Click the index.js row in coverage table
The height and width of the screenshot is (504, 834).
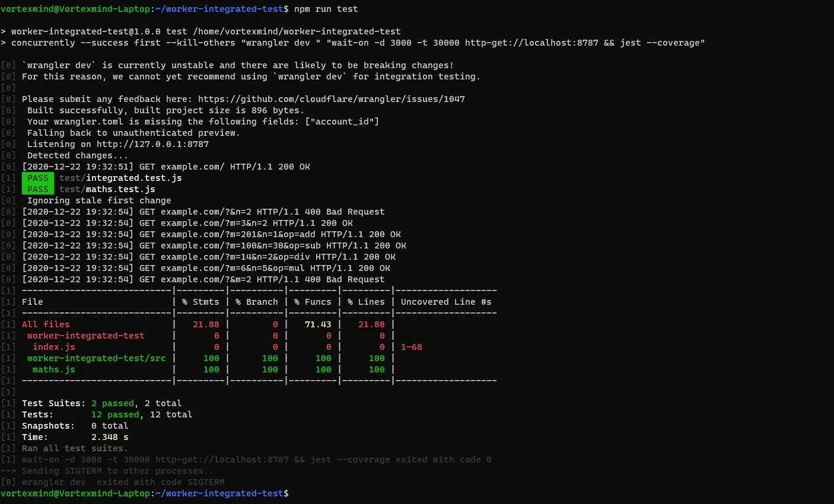[222, 347]
